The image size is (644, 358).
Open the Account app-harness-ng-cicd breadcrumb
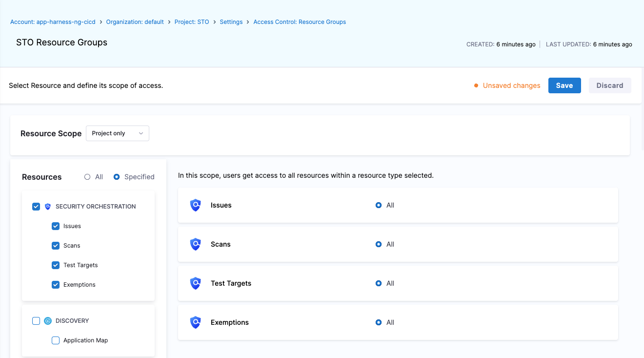coord(53,22)
